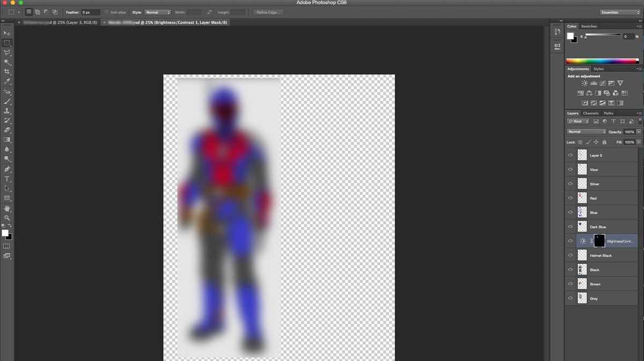
Task: Hide the Visor layer
Action: [570, 169]
